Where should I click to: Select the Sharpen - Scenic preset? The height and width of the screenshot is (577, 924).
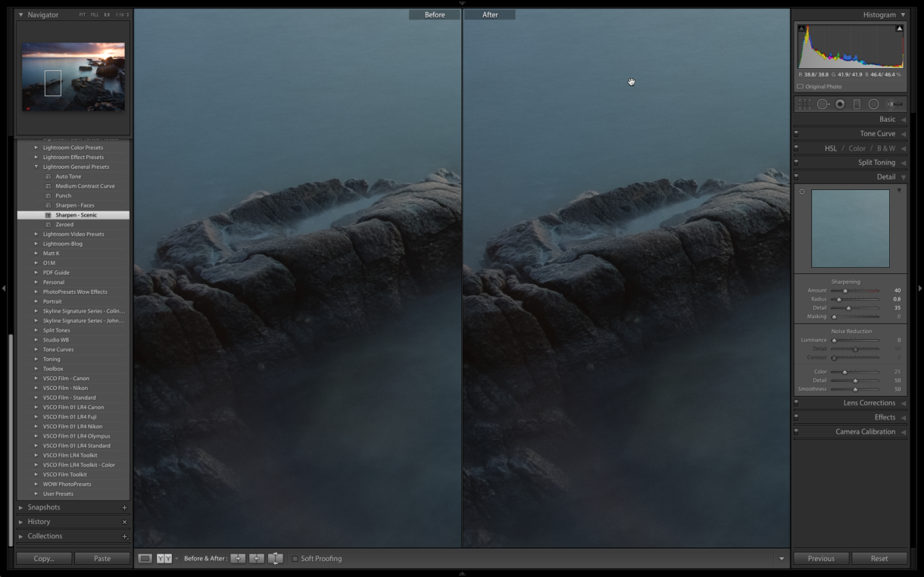click(x=77, y=214)
